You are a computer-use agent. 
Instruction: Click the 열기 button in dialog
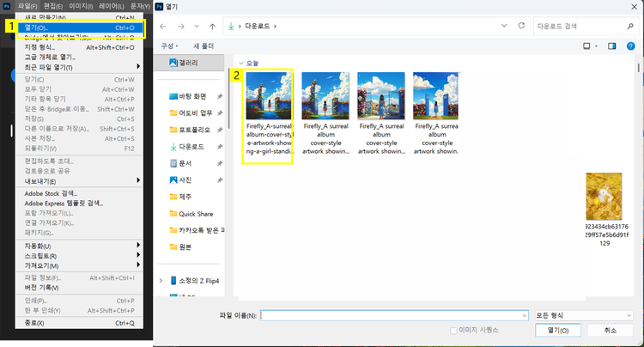pyautogui.click(x=558, y=330)
